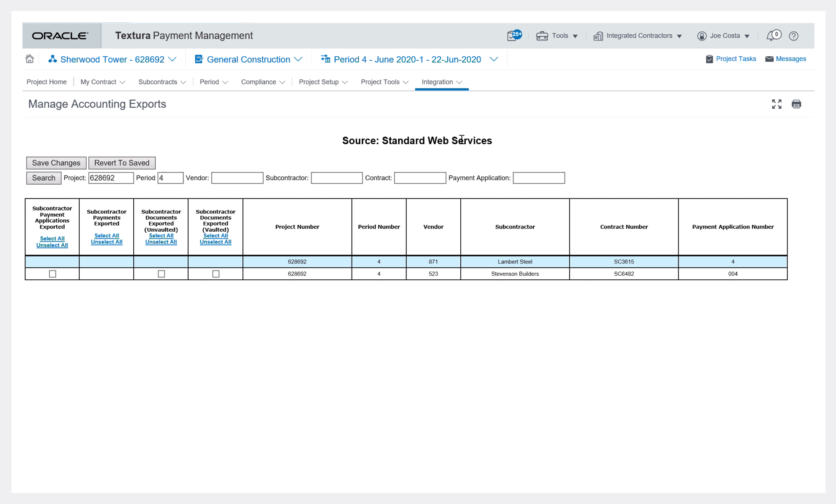Focus the Subcontractor search field

coord(337,178)
